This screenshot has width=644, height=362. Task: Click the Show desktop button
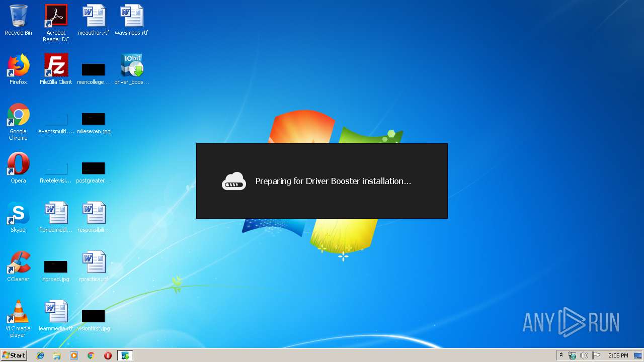click(x=638, y=355)
